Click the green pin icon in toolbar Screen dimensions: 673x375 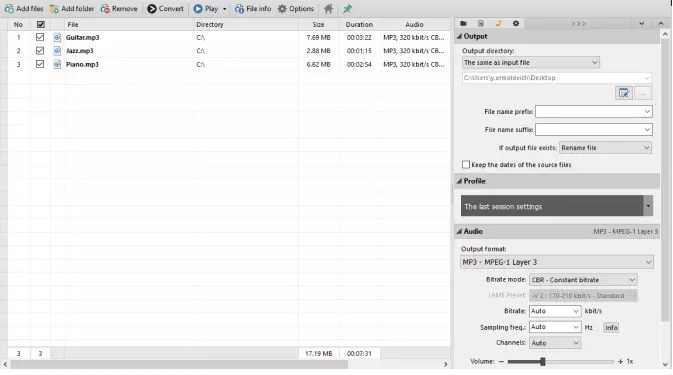pyautogui.click(x=347, y=9)
